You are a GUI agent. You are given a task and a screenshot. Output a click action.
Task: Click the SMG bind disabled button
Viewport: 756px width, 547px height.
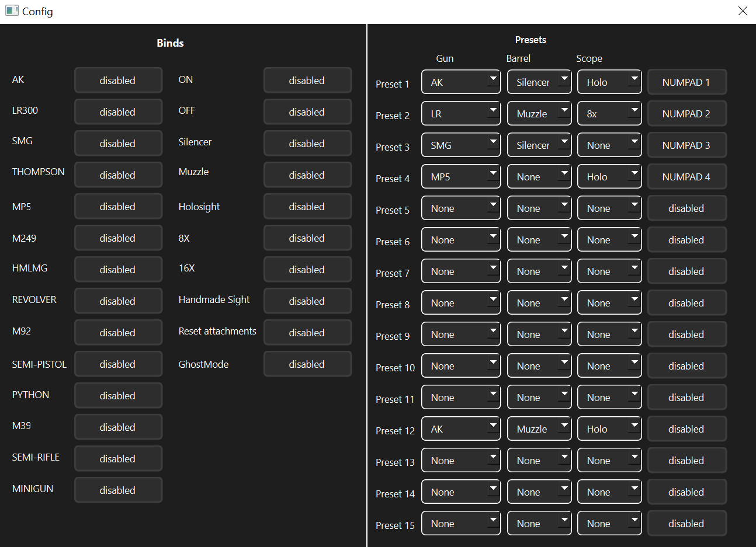118,143
